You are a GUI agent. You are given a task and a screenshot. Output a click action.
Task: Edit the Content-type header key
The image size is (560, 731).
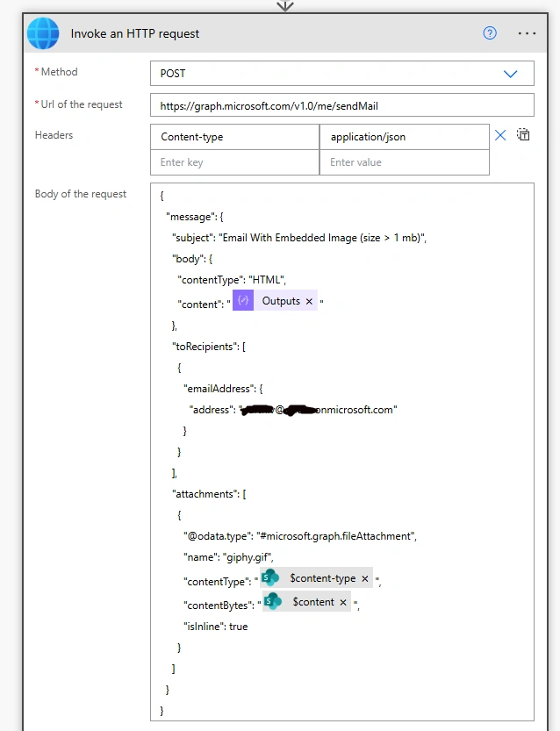tap(234, 137)
